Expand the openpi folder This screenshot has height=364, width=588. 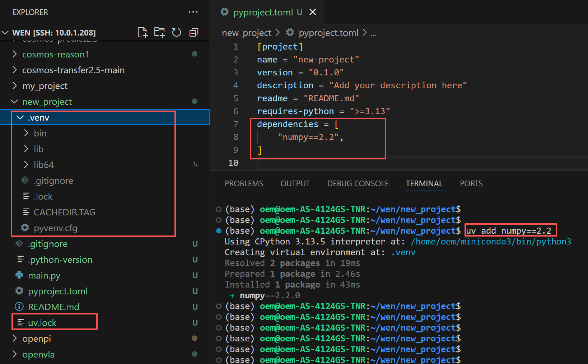point(15,338)
